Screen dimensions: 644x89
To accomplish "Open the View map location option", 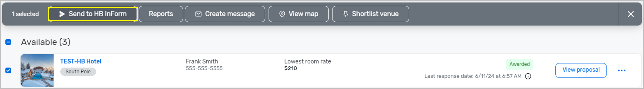I will tap(299, 14).
